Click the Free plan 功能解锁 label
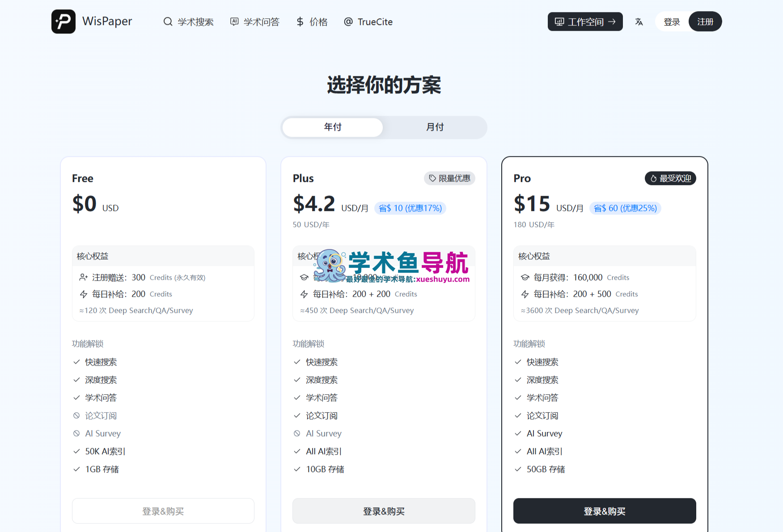 point(88,344)
